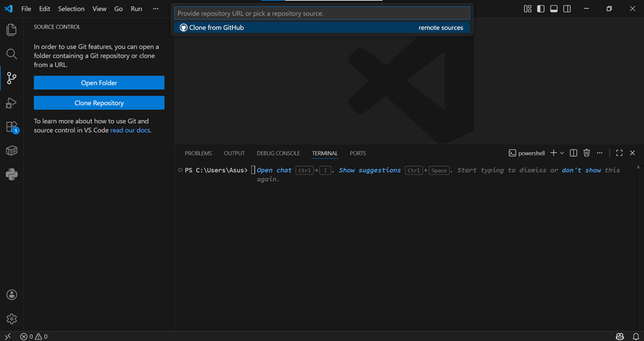
Task: Toggle the Primary Side Bar visibility
Action: [x=541, y=9]
